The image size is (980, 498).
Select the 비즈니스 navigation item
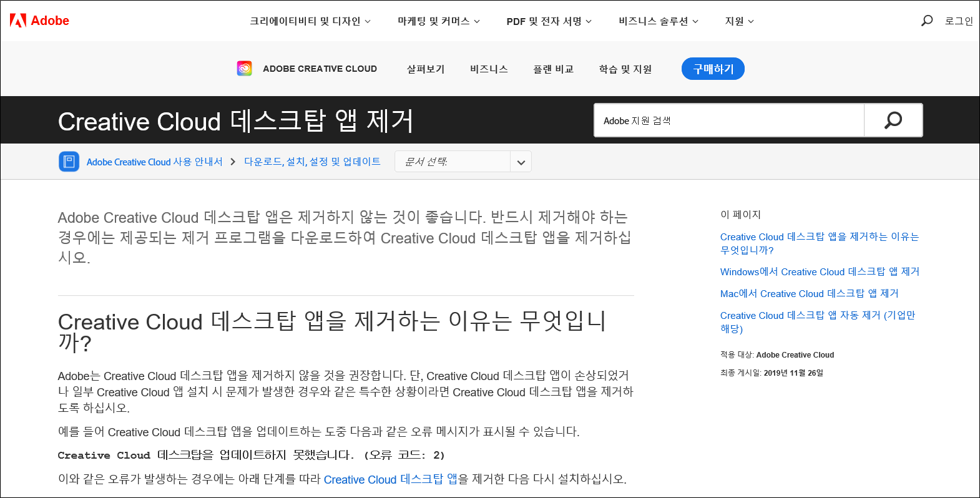click(489, 69)
